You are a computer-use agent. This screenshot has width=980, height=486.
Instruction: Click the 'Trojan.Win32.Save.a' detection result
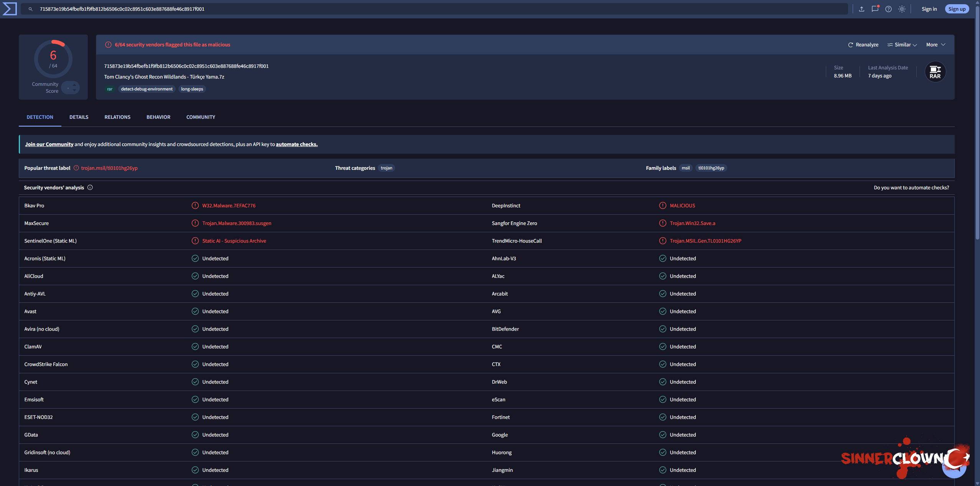(693, 223)
